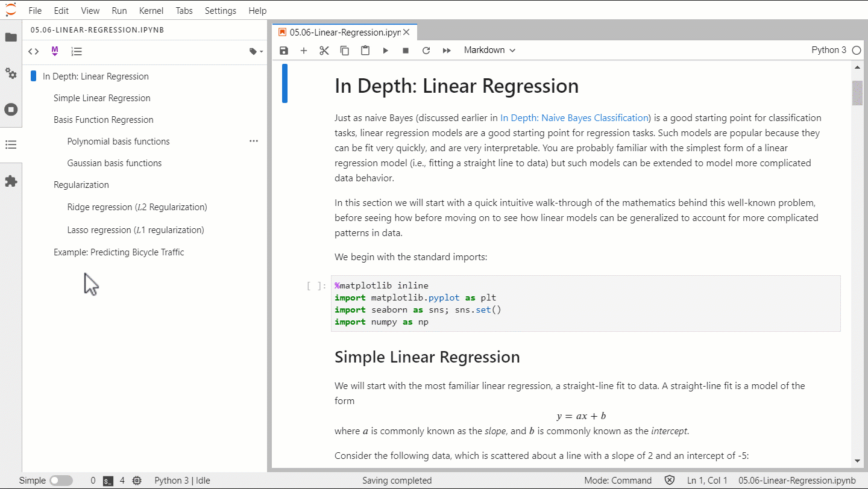The width and height of the screenshot is (868, 489).
Task: Go to Simple Linear Regression in contents
Action: point(102,98)
